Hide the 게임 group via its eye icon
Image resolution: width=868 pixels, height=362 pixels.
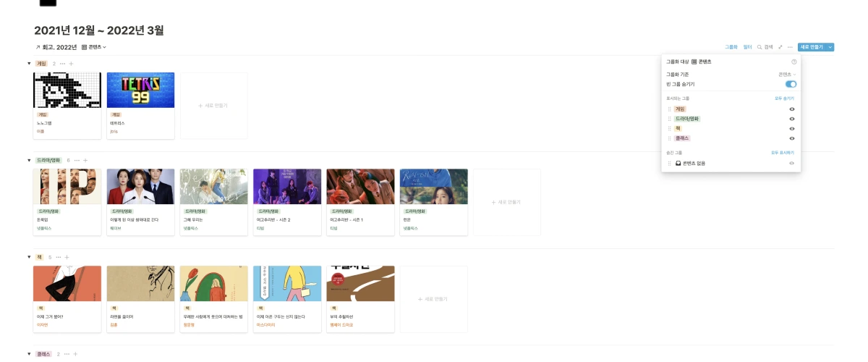point(792,109)
